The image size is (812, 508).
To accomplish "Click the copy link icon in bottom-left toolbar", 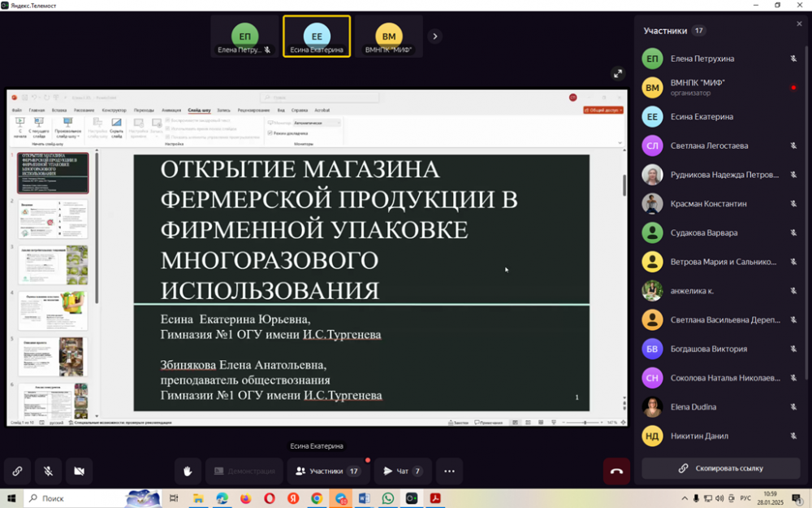I will [x=17, y=471].
